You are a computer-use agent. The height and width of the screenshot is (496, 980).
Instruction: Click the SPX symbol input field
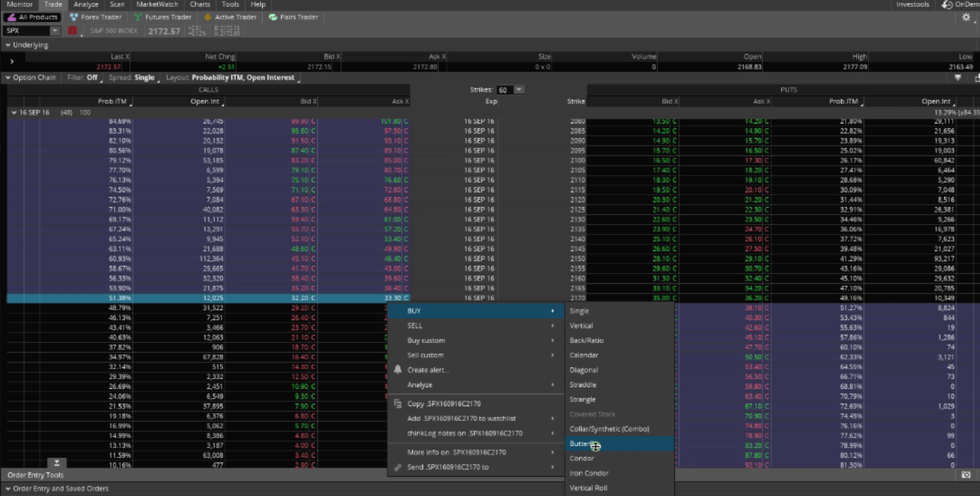(26, 31)
